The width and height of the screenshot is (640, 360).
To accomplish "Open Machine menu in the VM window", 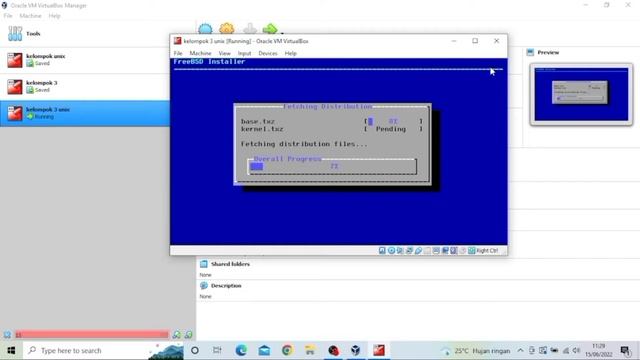I will click(200, 53).
